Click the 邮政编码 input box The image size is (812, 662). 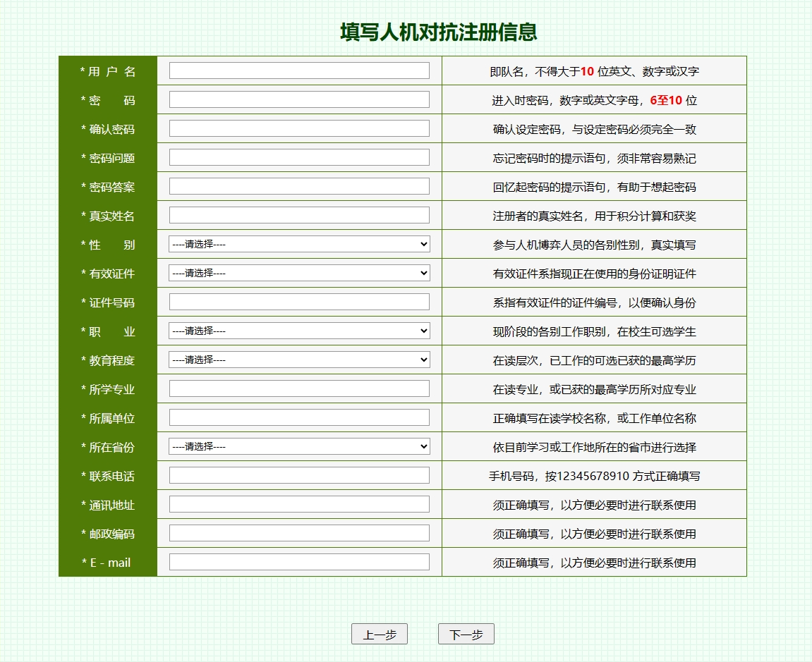click(x=299, y=533)
